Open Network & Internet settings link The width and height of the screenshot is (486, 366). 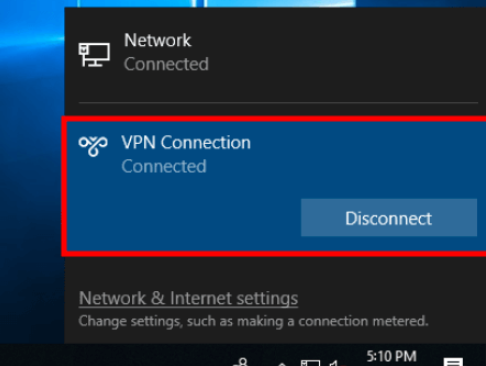(188, 298)
